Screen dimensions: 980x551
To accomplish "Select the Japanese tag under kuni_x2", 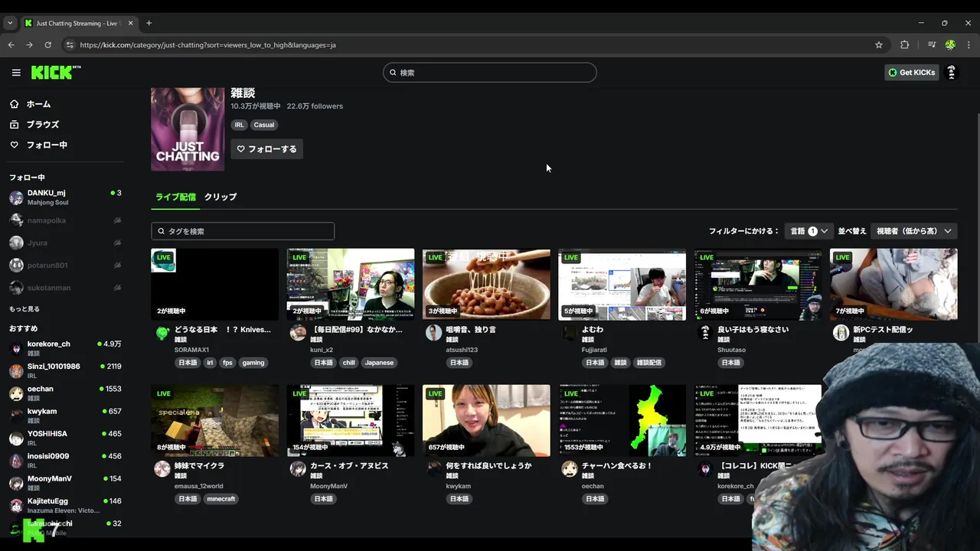I will tap(379, 363).
